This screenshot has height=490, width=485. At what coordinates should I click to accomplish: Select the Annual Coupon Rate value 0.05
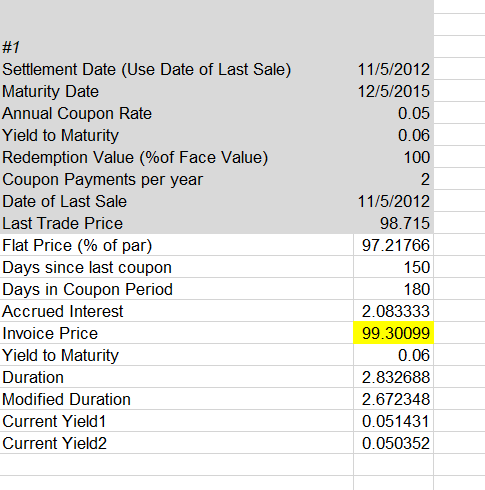pos(393,113)
